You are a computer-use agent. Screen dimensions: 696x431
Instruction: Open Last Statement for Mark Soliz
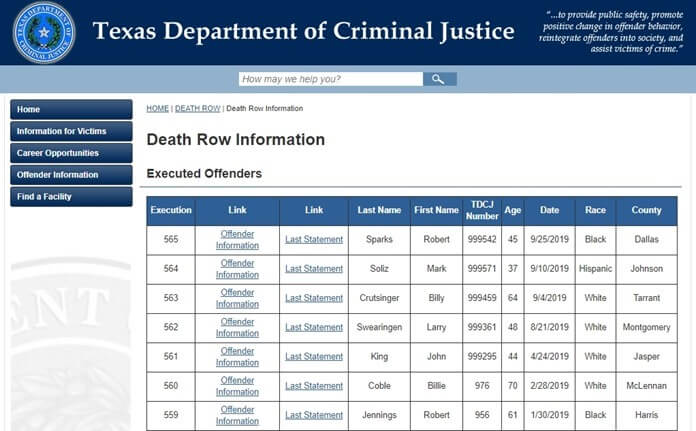tap(314, 269)
